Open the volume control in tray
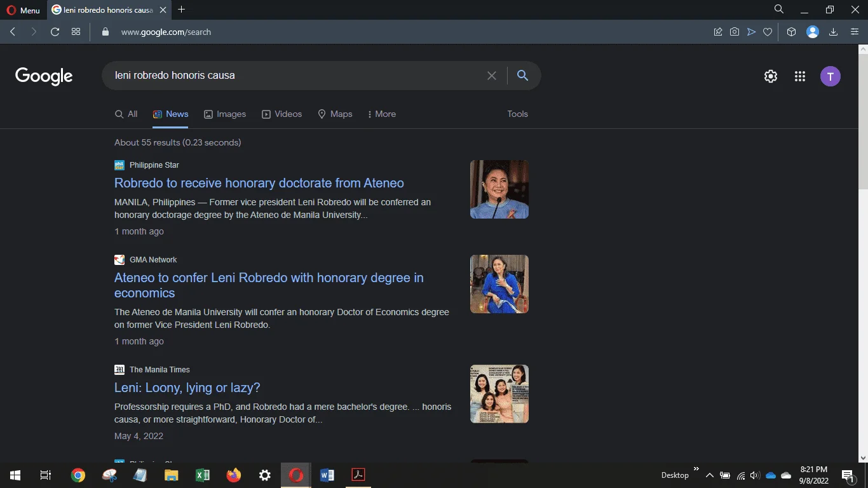 click(x=755, y=475)
